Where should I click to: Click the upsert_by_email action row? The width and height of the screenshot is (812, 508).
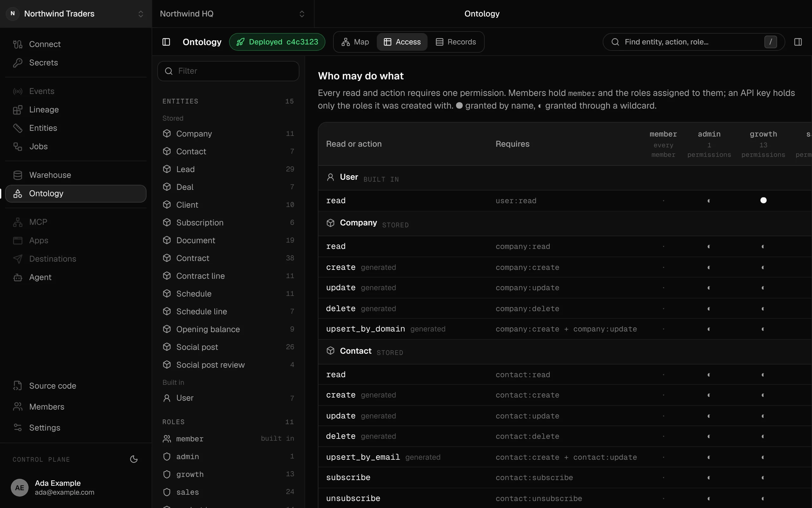pyautogui.click(x=565, y=457)
